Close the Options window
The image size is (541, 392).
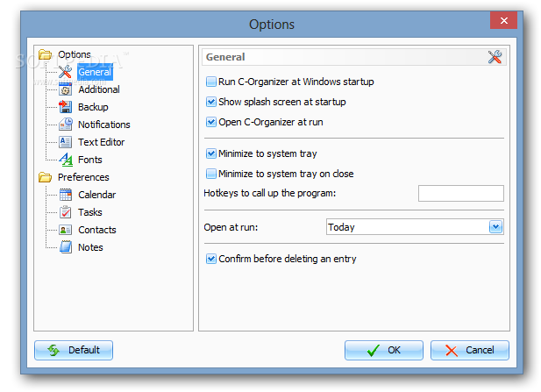click(504, 21)
